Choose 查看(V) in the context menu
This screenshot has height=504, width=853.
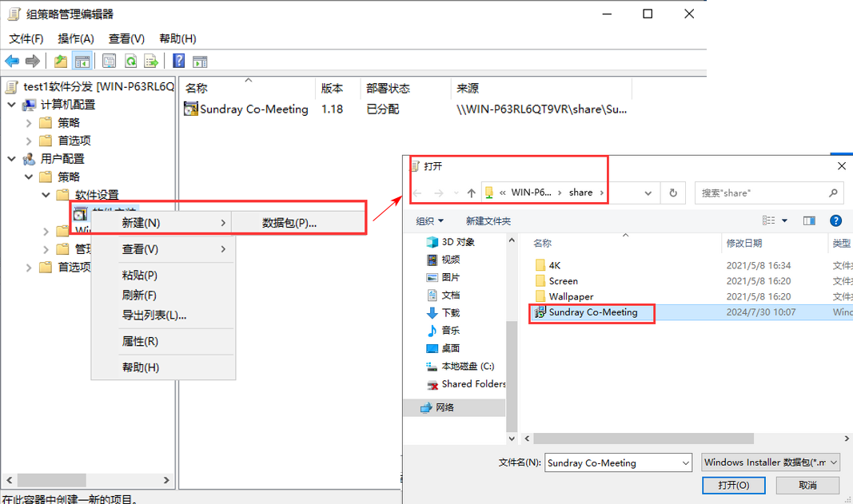pyautogui.click(x=161, y=249)
